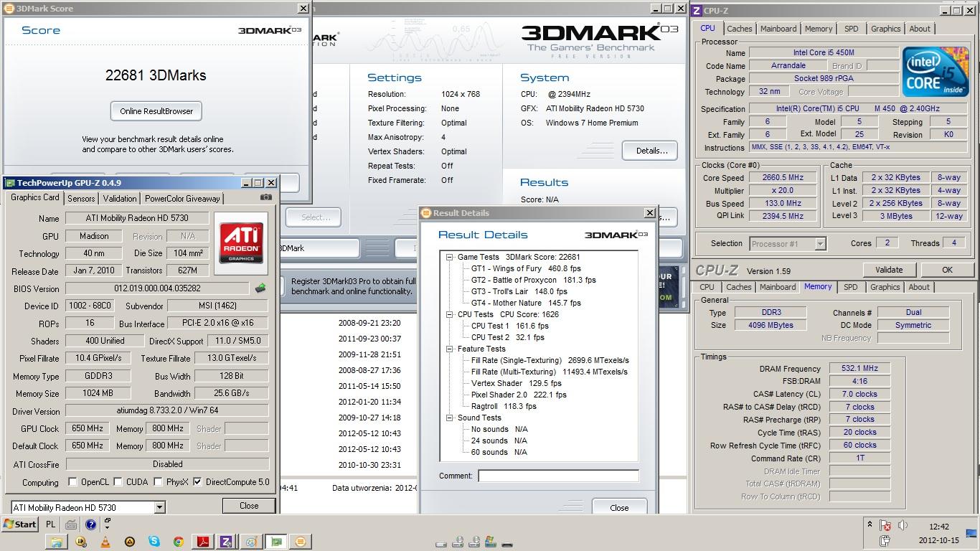The height and width of the screenshot is (551, 980).
Task: Toggle the DirectCompute 5.0 checkbox
Action: click(x=197, y=482)
